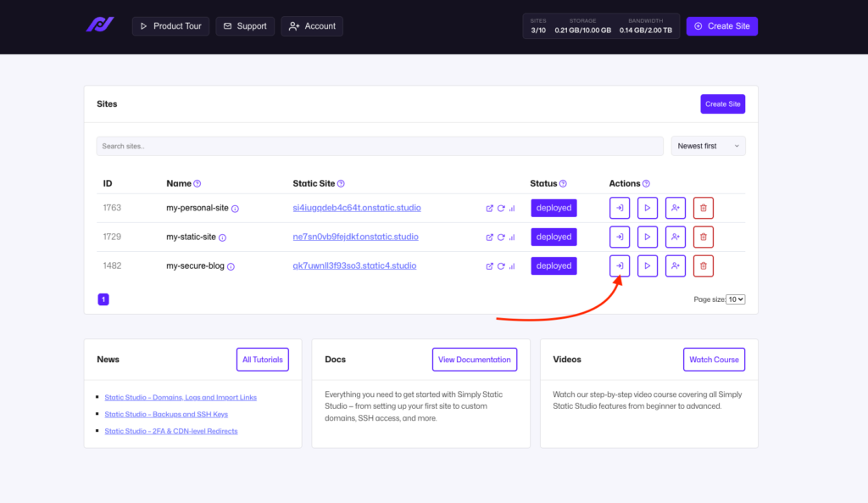Refresh my-static-site static site
This screenshot has height=503, width=868.
(x=501, y=238)
